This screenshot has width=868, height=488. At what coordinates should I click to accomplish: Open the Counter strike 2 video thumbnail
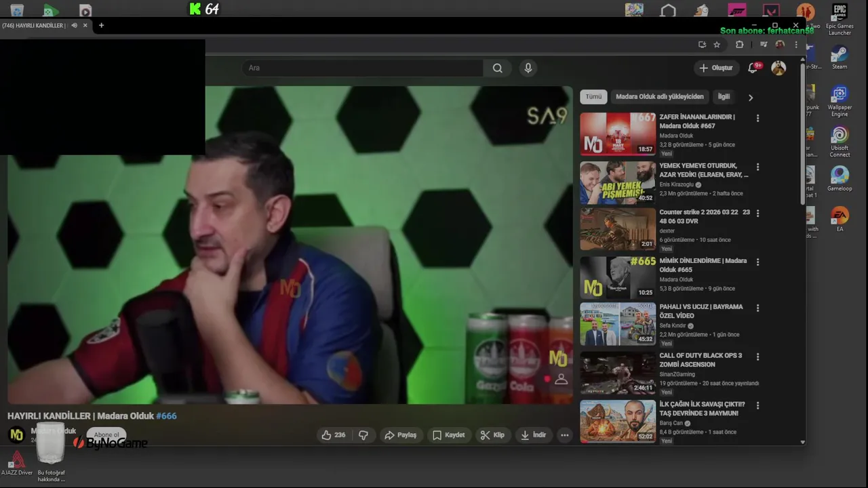(618, 229)
